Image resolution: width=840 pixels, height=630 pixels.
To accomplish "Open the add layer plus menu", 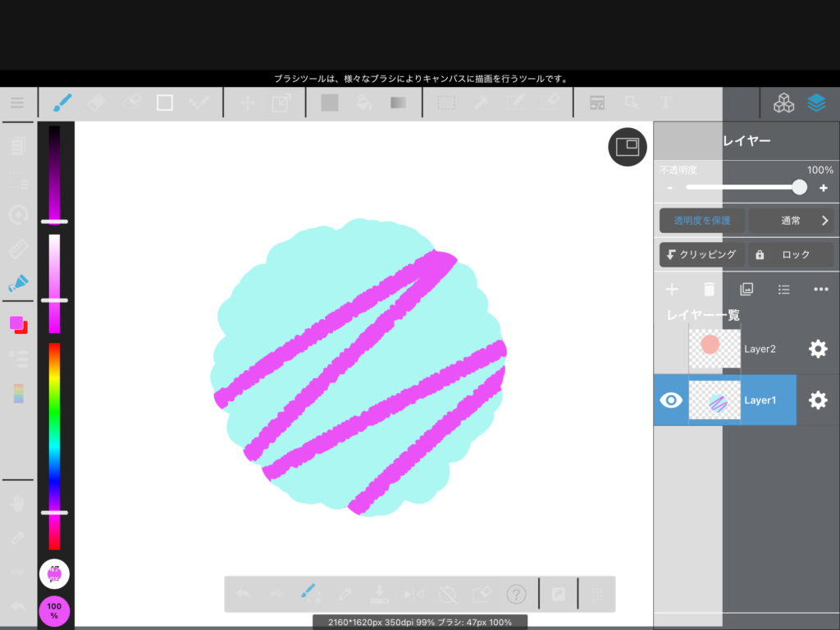I will pos(672,289).
